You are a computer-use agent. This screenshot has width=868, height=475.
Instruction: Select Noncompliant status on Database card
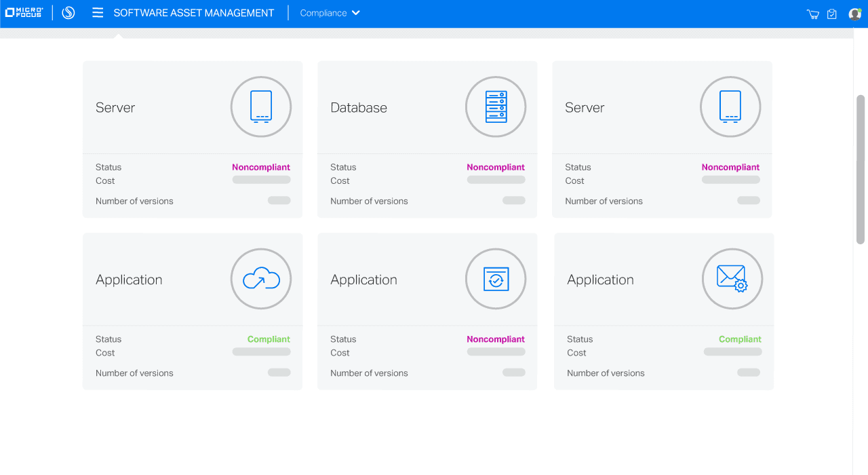point(496,167)
